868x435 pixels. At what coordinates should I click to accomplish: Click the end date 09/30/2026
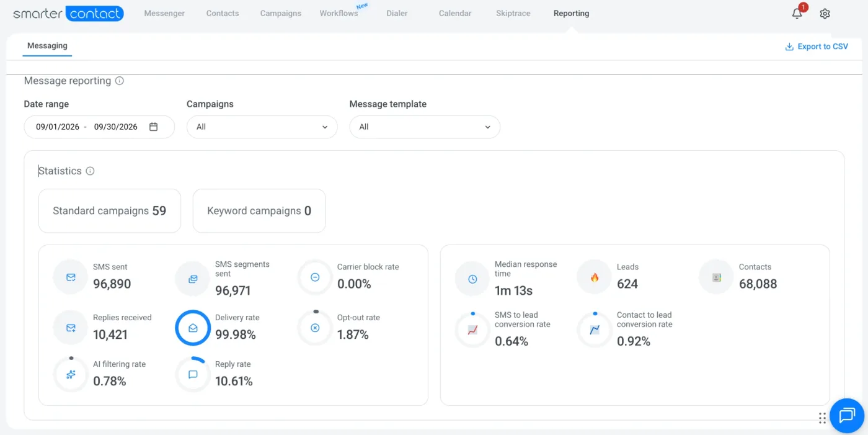[116, 127]
